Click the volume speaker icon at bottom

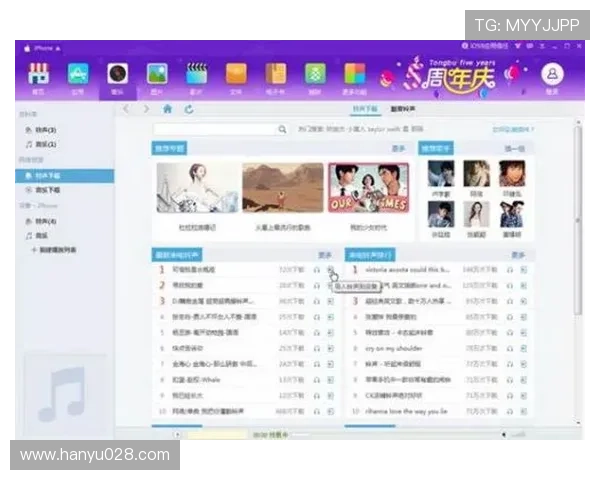tap(504, 434)
